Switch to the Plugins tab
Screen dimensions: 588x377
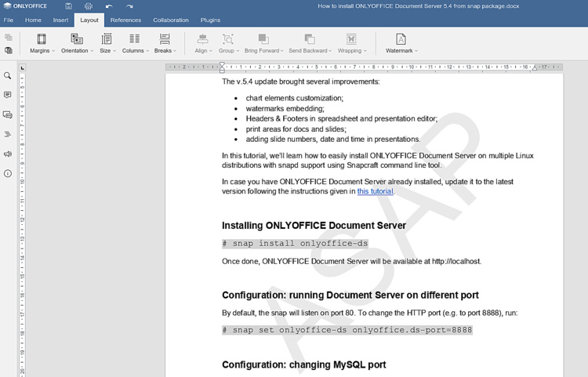click(210, 20)
